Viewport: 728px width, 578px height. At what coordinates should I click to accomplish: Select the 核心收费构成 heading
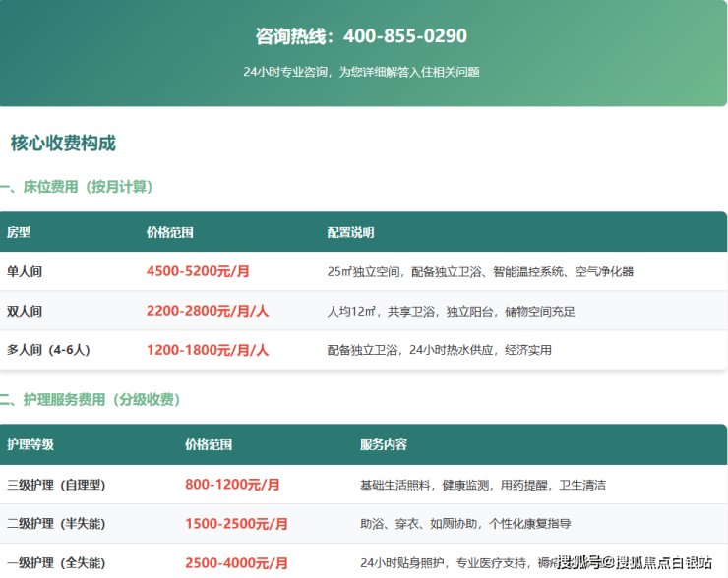(63, 144)
